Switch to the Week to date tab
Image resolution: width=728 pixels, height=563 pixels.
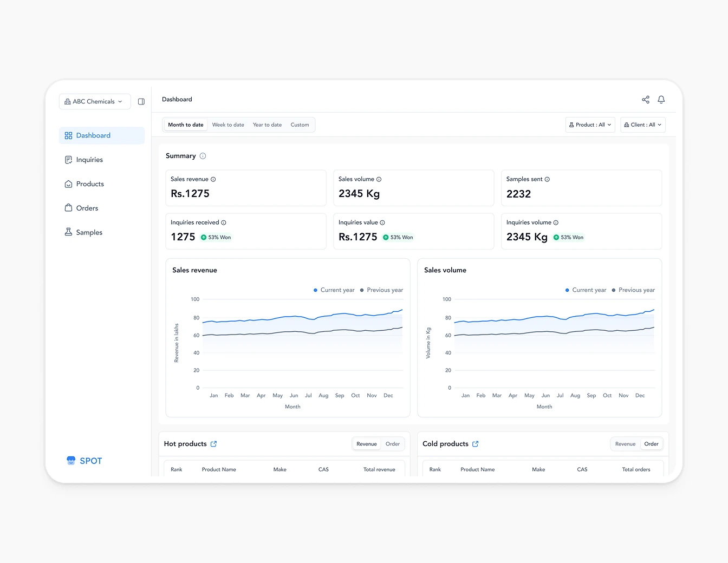(228, 125)
